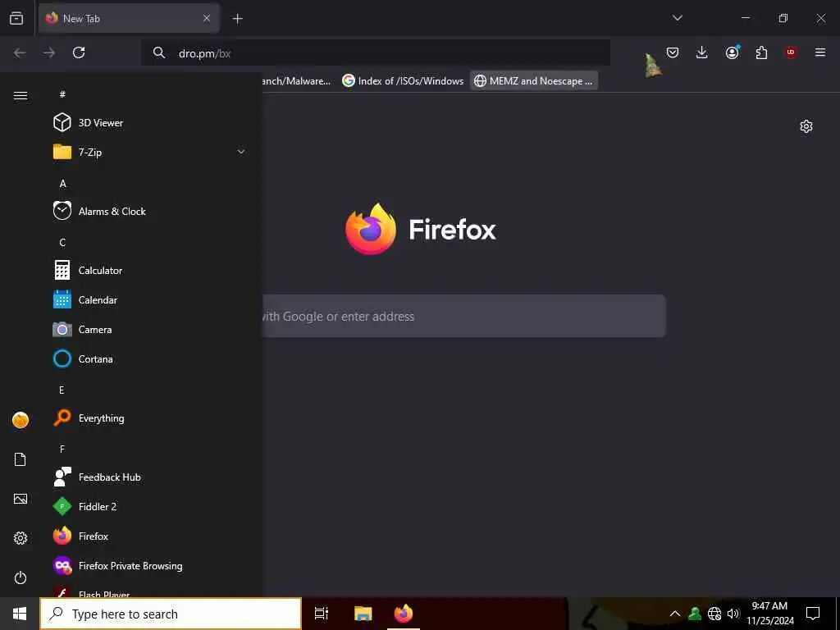Click the Start menu hamburger expand button
The height and width of the screenshot is (630, 840).
tap(21, 95)
